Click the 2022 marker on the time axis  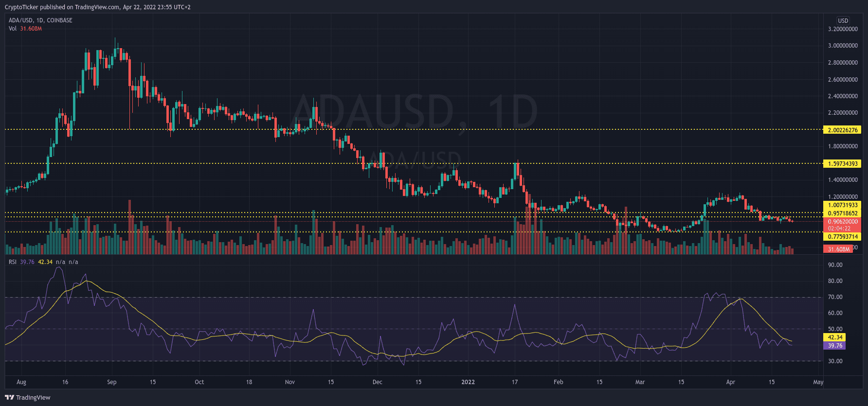pos(468,382)
